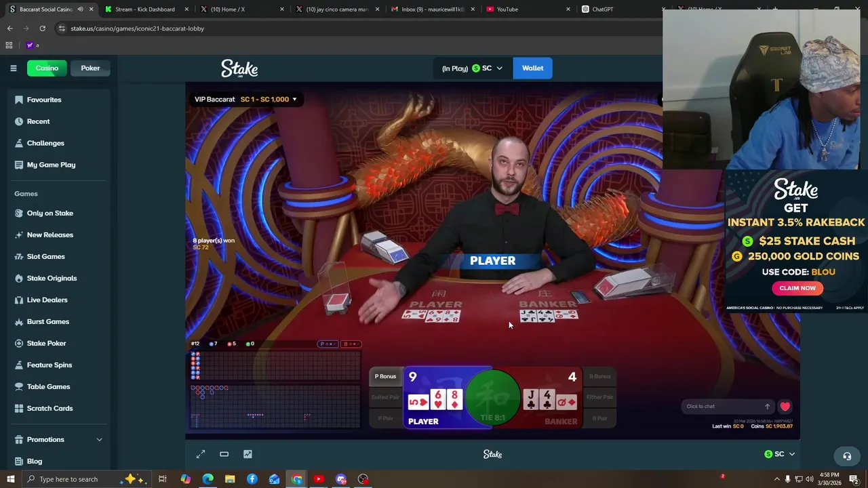
Task: Open Burst Games
Action: 47,321
